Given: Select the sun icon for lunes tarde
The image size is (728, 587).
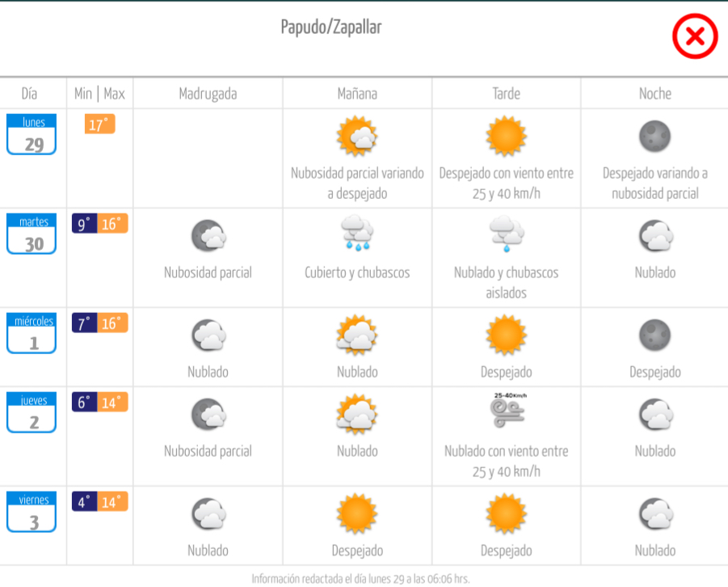Looking at the screenshot, I should (506, 136).
